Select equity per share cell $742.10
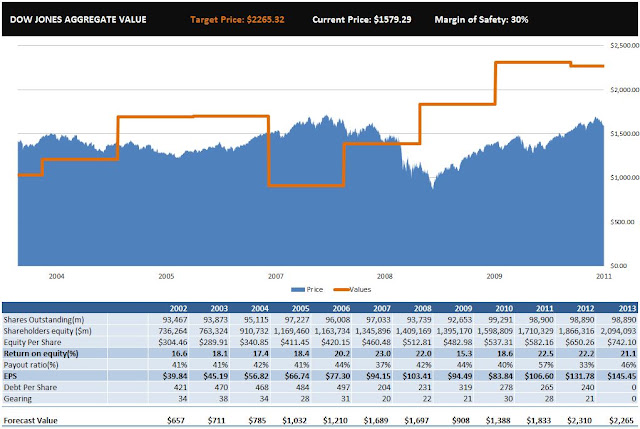Screen dimensions: 640x429 622,342
